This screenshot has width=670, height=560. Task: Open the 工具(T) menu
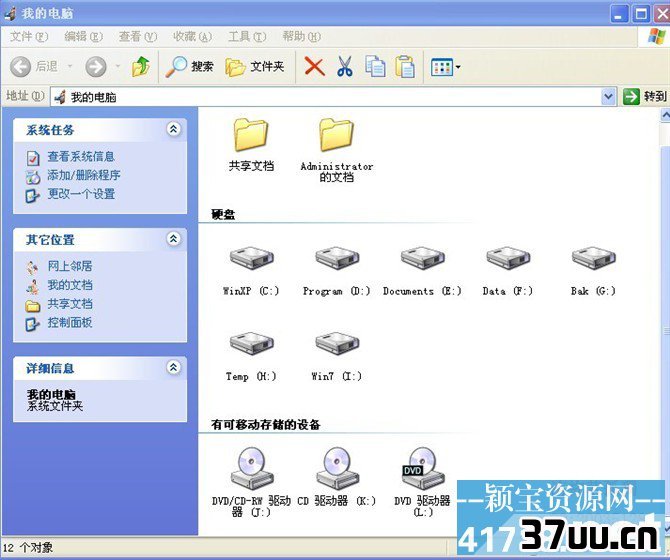pos(247,37)
